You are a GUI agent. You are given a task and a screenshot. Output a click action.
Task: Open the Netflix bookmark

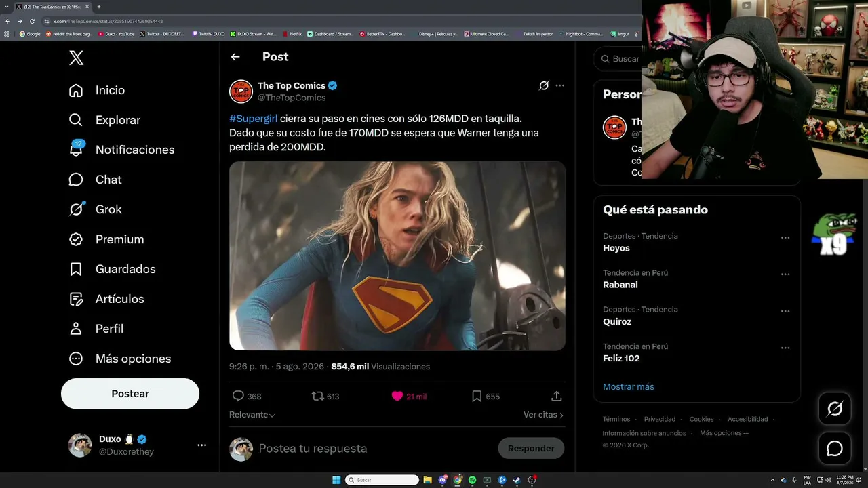[x=292, y=34]
